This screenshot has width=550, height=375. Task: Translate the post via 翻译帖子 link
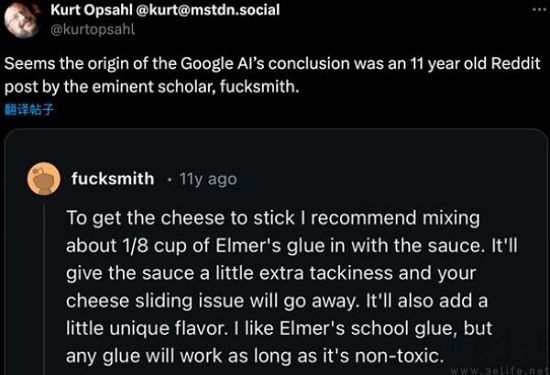tap(29, 110)
